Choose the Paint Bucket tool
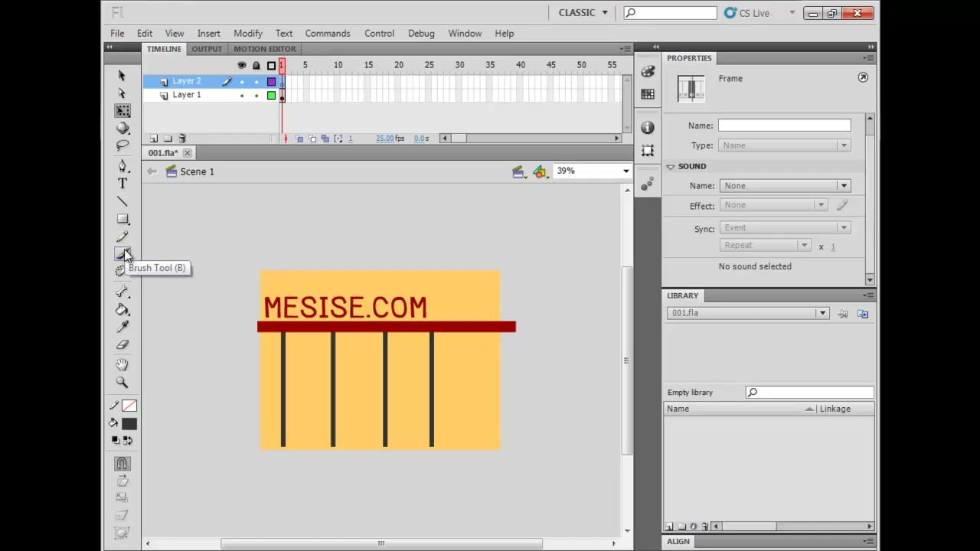Screen dimensions: 980x551 [x=122, y=310]
